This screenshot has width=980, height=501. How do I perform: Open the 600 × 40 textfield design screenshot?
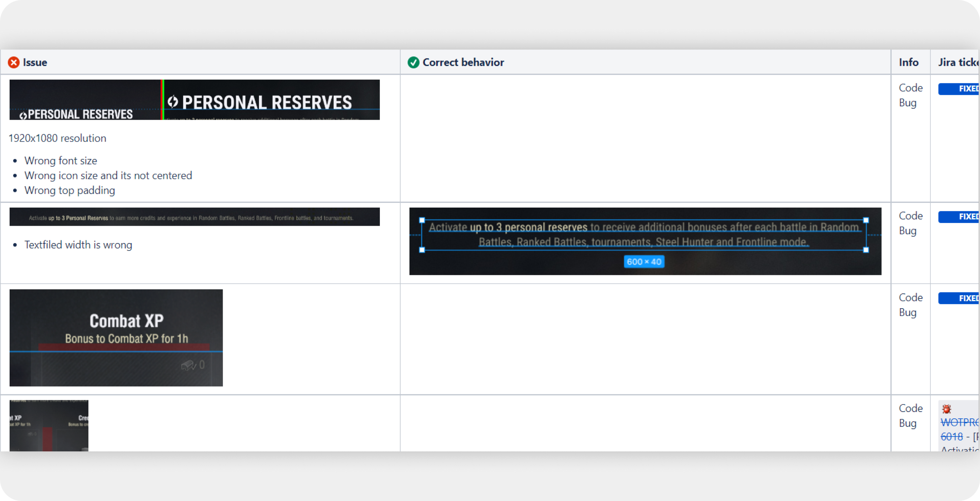coord(645,241)
